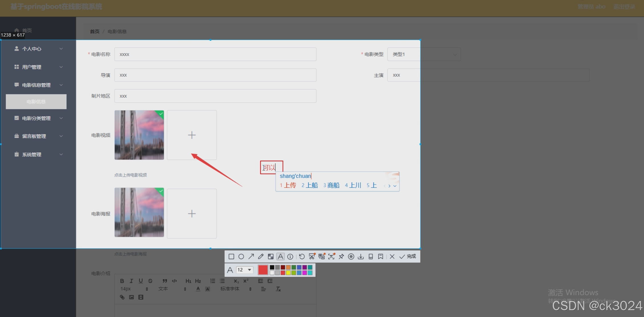644x317 pixels.
Task: Collapse 电影信息管理 sidebar menu
Action: 38,85
